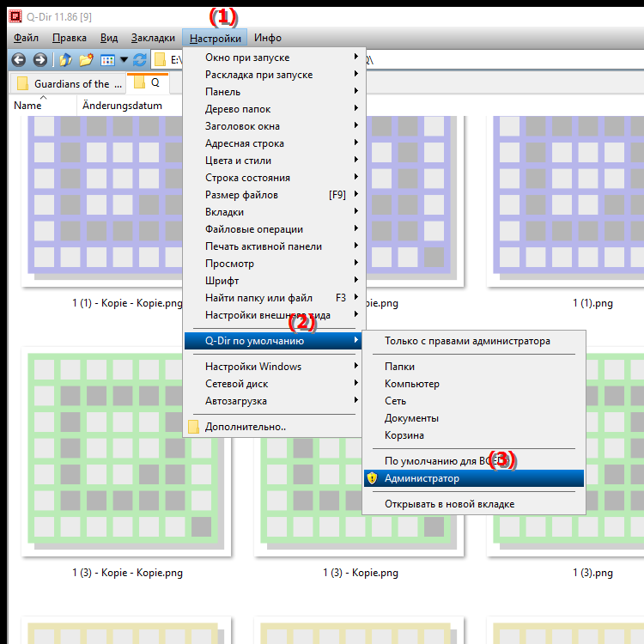Open Настройки внешнего вида submenu
Viewport: 644px width, 644px height.
pos(273,315)
